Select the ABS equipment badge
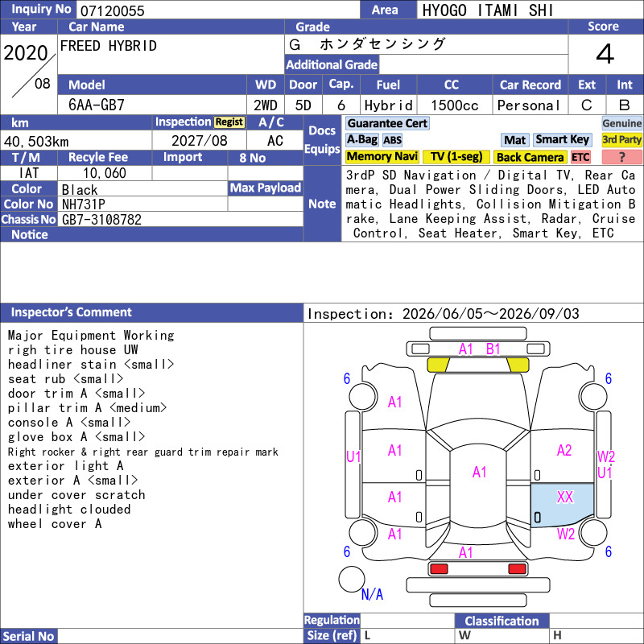Screen dimensions: 644x644 coord(392,140)
